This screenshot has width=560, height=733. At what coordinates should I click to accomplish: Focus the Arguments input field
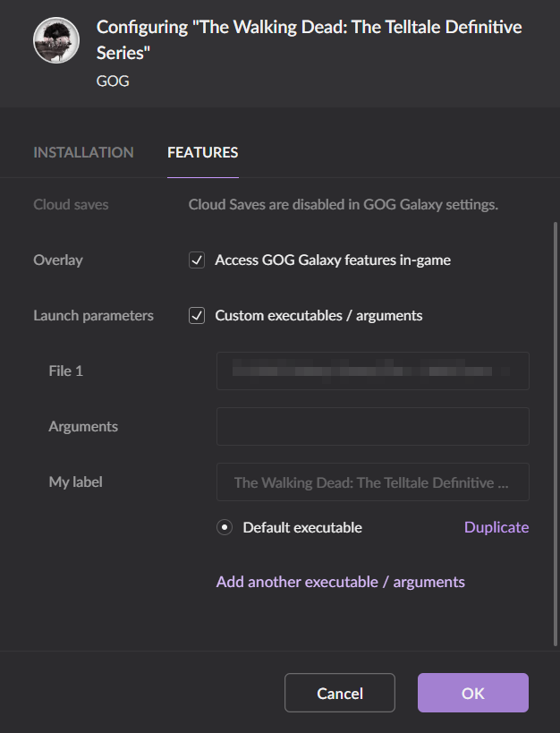372,426
